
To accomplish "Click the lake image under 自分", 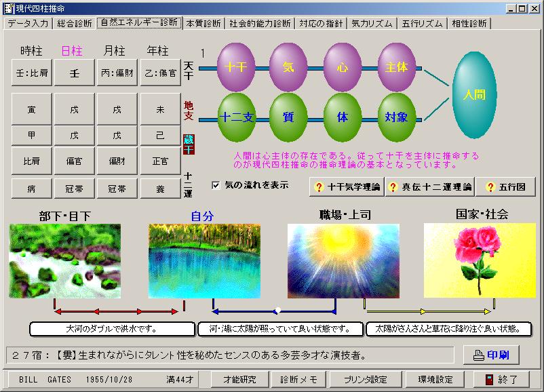I will click(x=204, y=261).
